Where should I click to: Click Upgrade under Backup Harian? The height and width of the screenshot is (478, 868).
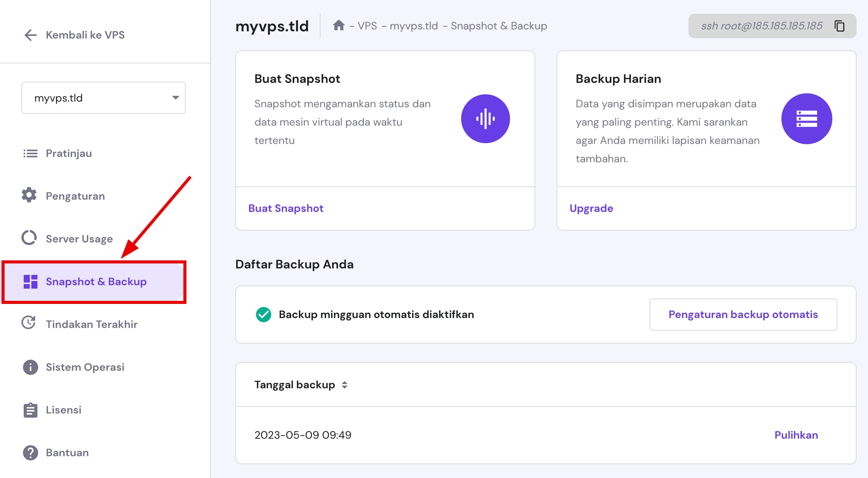point(591,208)
